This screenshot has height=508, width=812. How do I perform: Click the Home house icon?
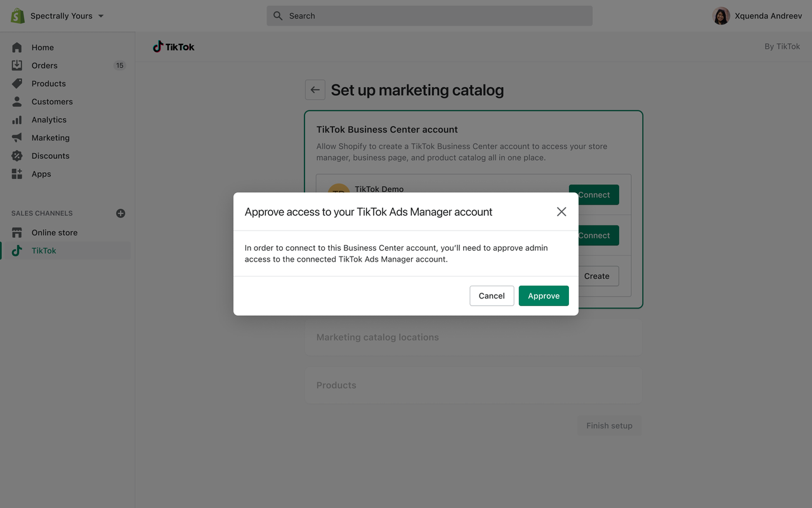(17, 48)
